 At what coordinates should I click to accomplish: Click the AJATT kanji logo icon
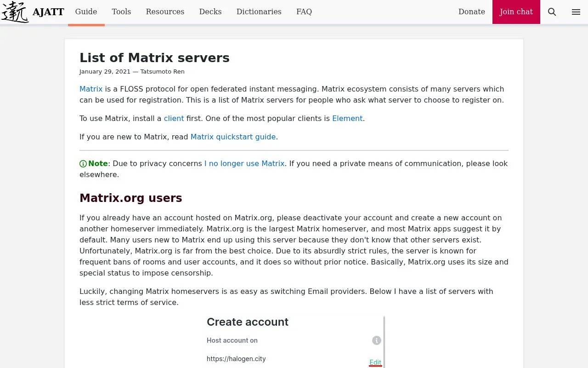(15, 12)
